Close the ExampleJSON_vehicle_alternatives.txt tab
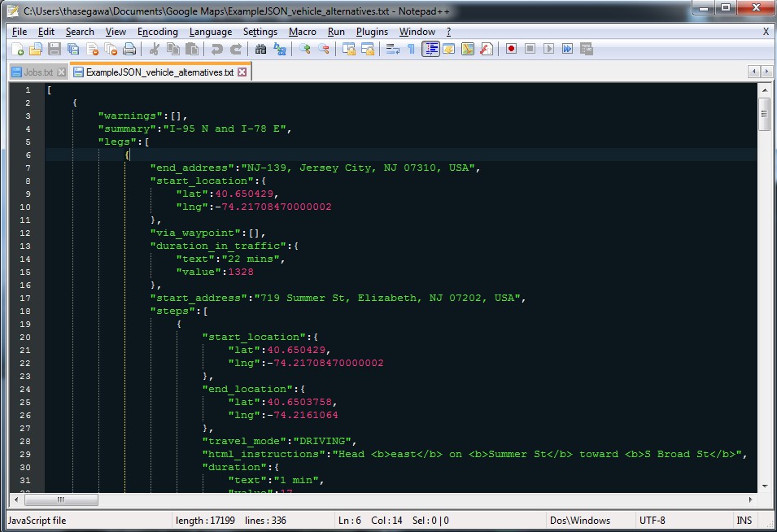Screen dimensions: 777x532 [242, 72]
